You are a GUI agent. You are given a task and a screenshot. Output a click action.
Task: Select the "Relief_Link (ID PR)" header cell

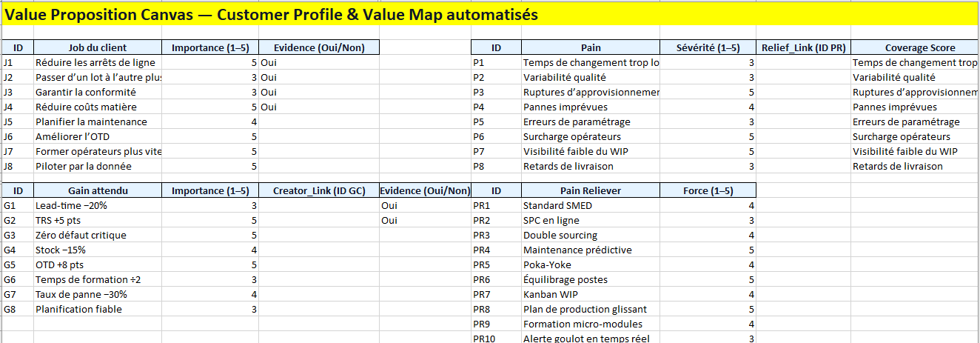click(x=803, y=47)
